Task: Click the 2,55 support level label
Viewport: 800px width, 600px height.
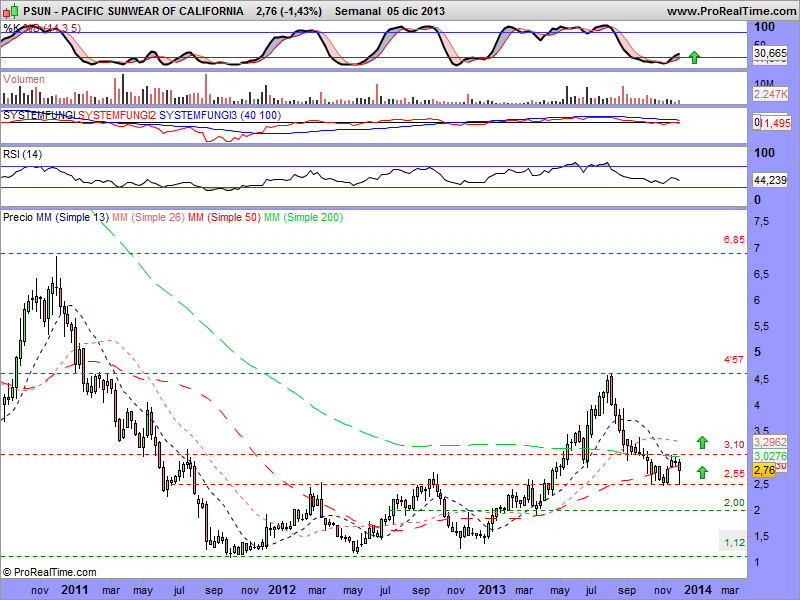Action: point(734,473)
